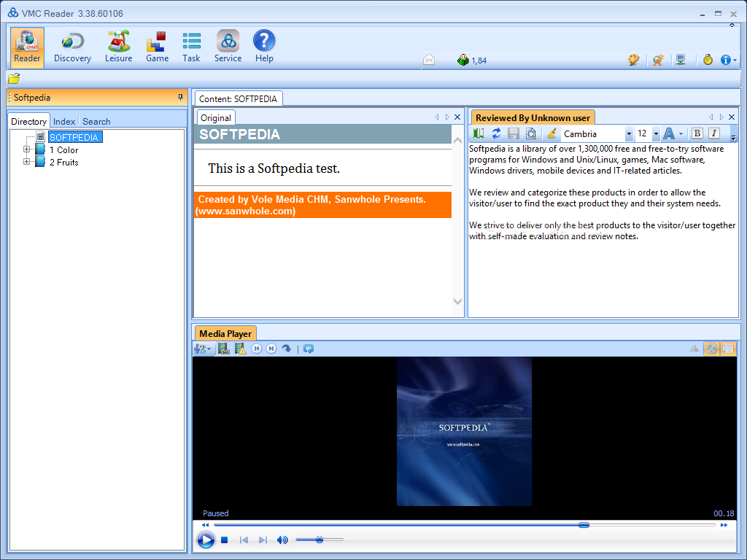Open the Reader module
Viewport: 747px width, 560px height.
(x=27, y=47)
